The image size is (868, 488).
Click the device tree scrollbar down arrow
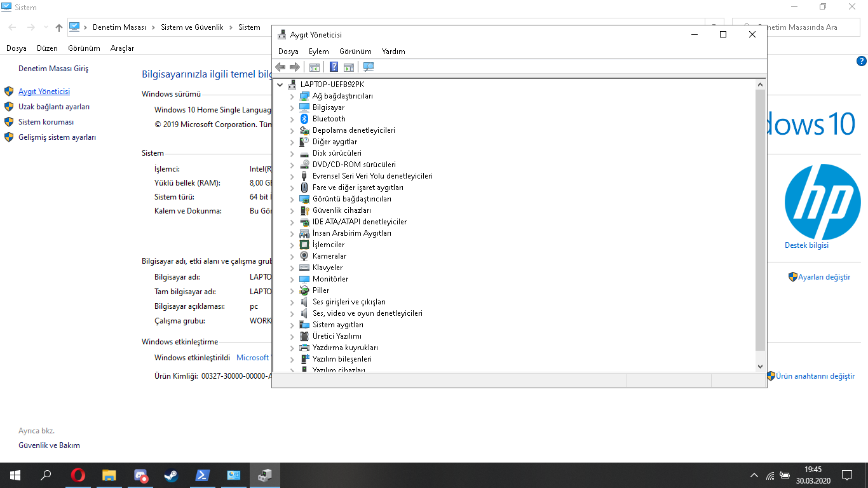click(760, 366)
